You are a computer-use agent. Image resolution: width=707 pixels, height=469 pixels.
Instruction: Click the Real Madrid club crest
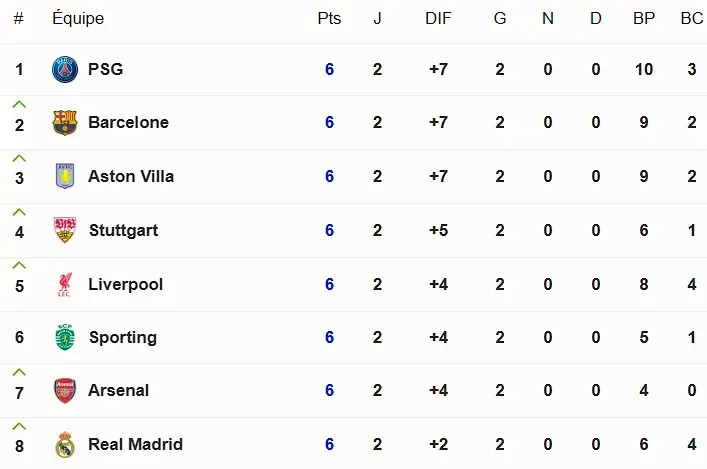click(65, 444)
